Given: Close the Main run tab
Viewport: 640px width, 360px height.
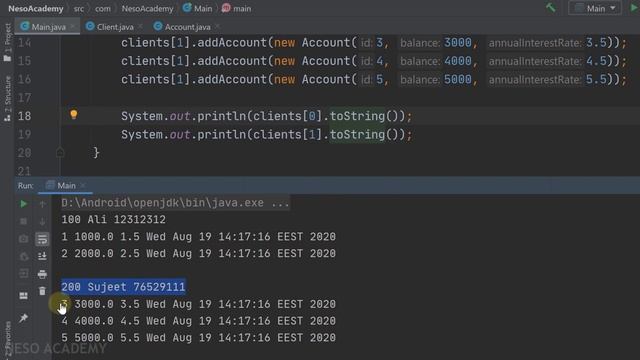Looking at the screenshot, I should click(83, 186).
